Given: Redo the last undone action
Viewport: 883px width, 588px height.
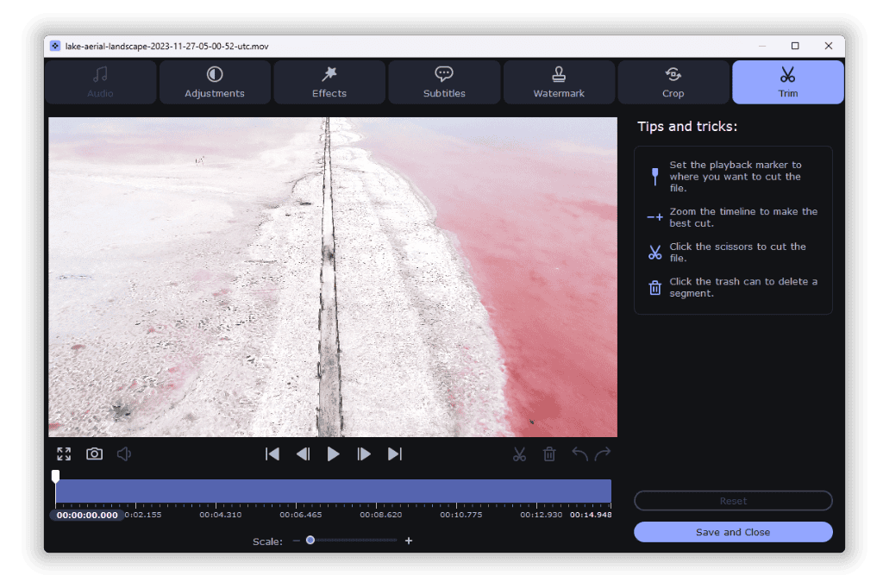Looking at the screenshot, I should [x=603, y=454].
